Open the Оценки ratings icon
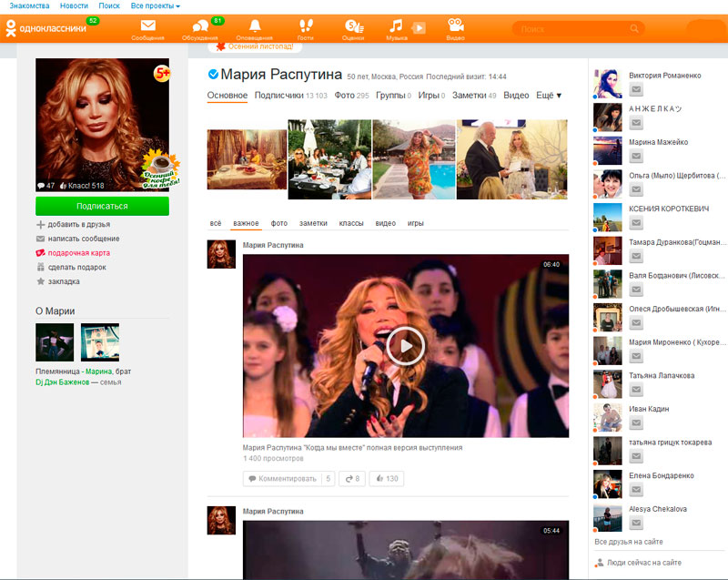The height and width of the screenshot is (580, 728). coord(353,29)
